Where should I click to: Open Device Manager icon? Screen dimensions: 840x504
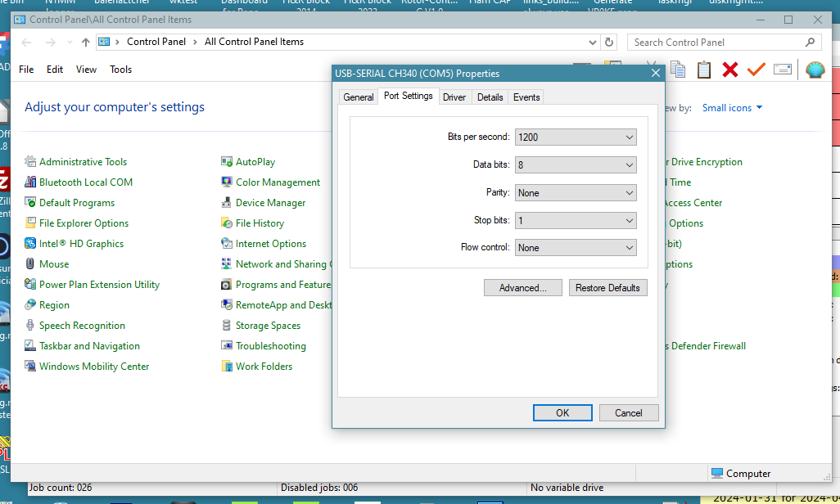pos(227,202)
